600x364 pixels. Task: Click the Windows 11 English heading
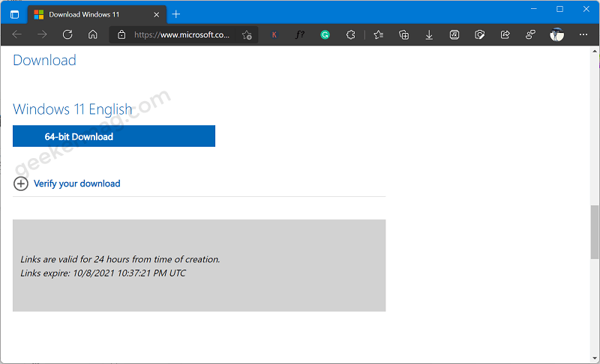[73, 109]
